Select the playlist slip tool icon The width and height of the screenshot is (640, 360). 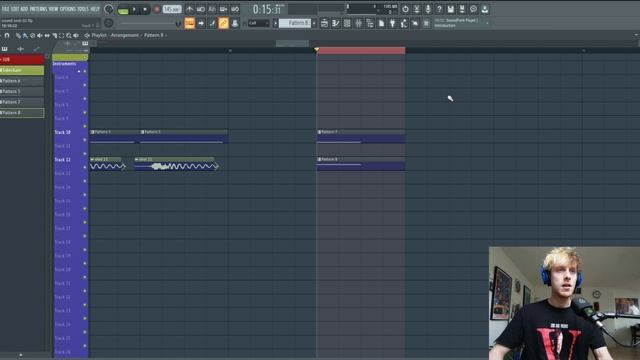coord(47,36)
